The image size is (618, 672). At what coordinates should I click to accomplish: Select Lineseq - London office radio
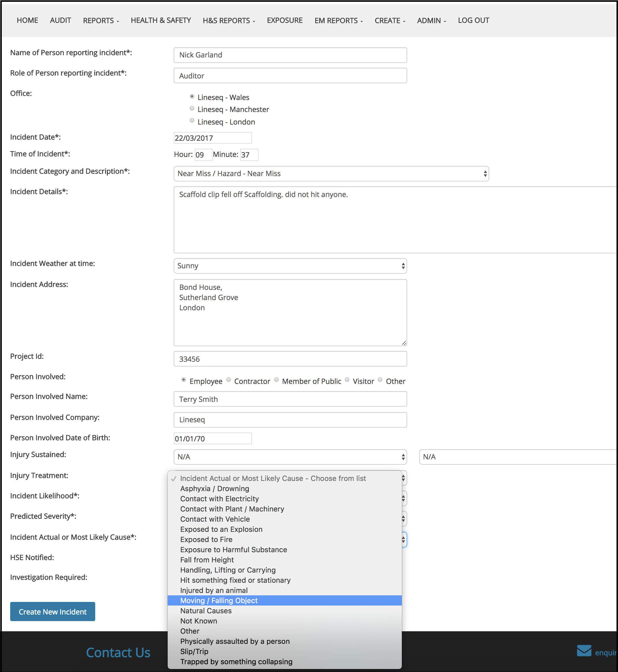pyautogui.click(x=192, y=120)
